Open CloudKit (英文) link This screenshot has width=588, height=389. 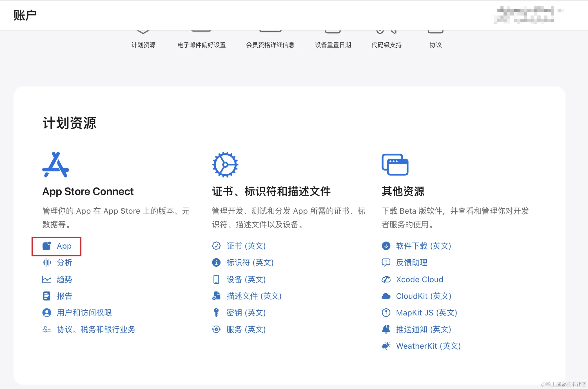click(x=424, y=296)
